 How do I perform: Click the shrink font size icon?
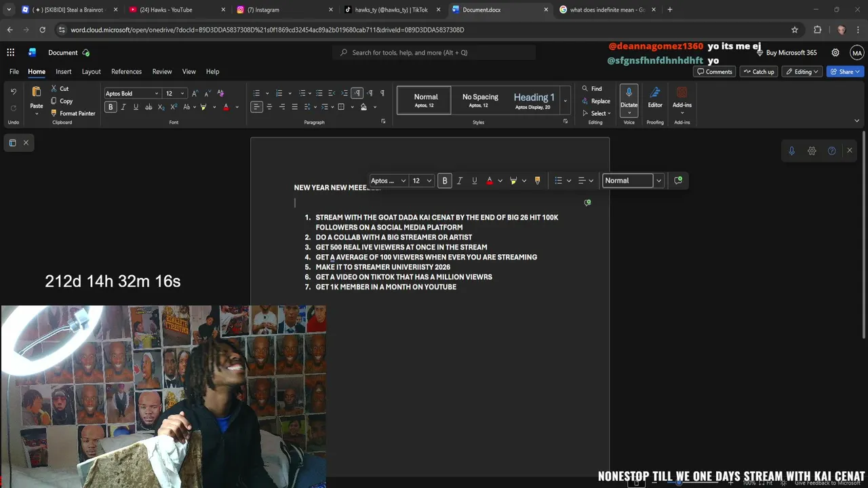pos(208,94)
